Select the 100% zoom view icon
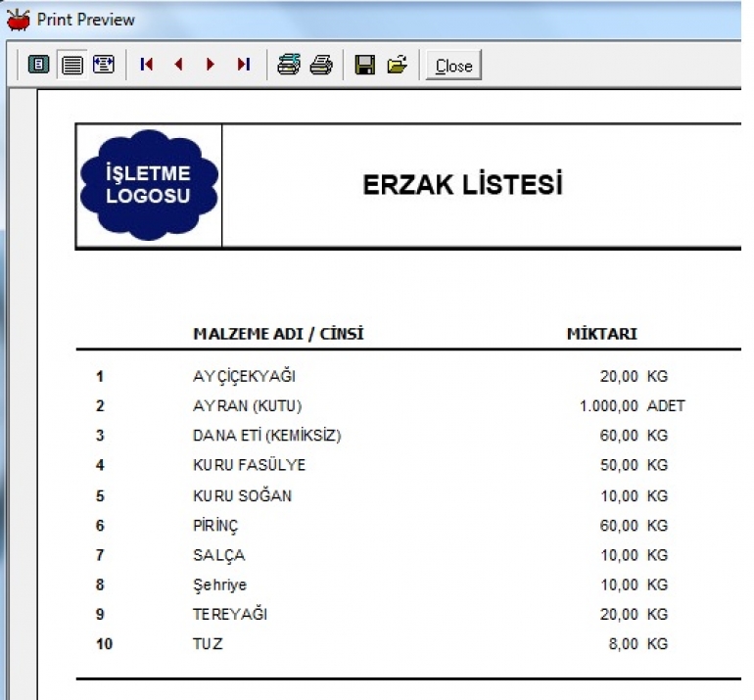Screen dimensions: 754x700 (x=71, y=64)
